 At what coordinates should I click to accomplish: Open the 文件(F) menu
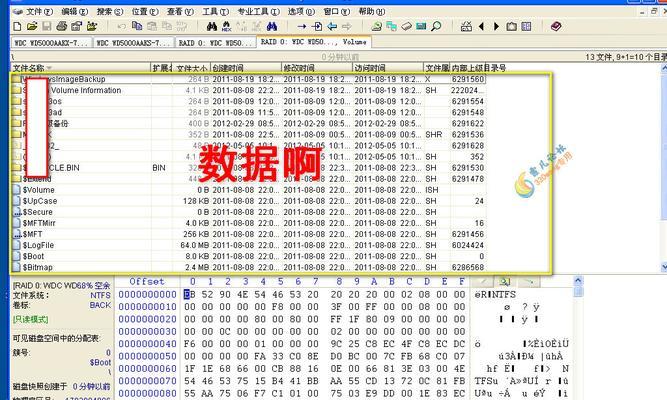[x=39, y=11]
